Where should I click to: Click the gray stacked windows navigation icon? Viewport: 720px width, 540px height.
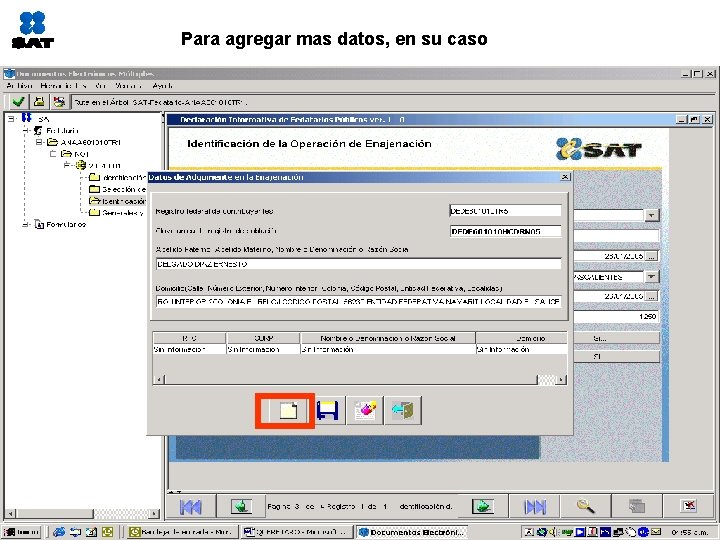[x=637, y=506]
